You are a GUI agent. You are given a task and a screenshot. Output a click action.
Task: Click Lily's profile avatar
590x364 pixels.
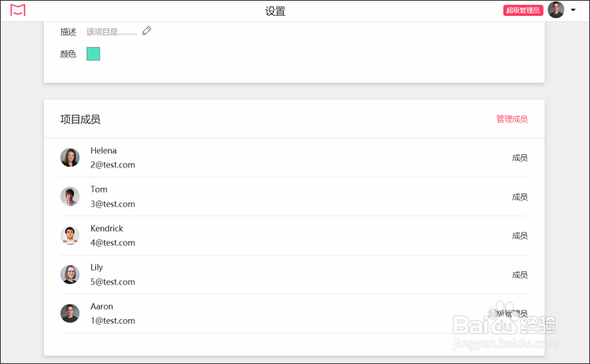tap(70, 274)
